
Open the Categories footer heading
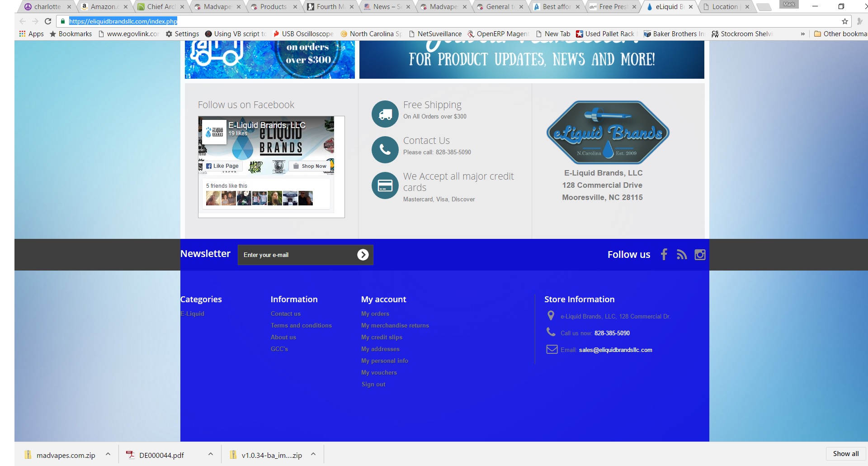click(201, 299)
